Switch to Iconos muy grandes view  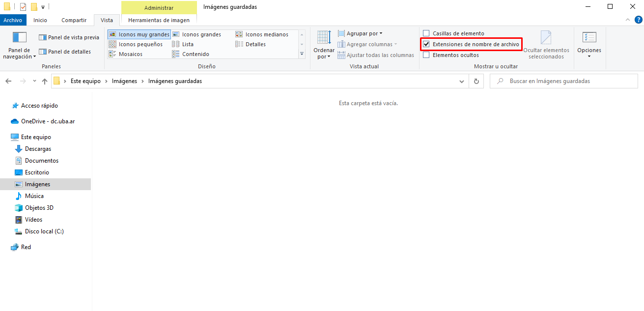(x=139, y=34)
